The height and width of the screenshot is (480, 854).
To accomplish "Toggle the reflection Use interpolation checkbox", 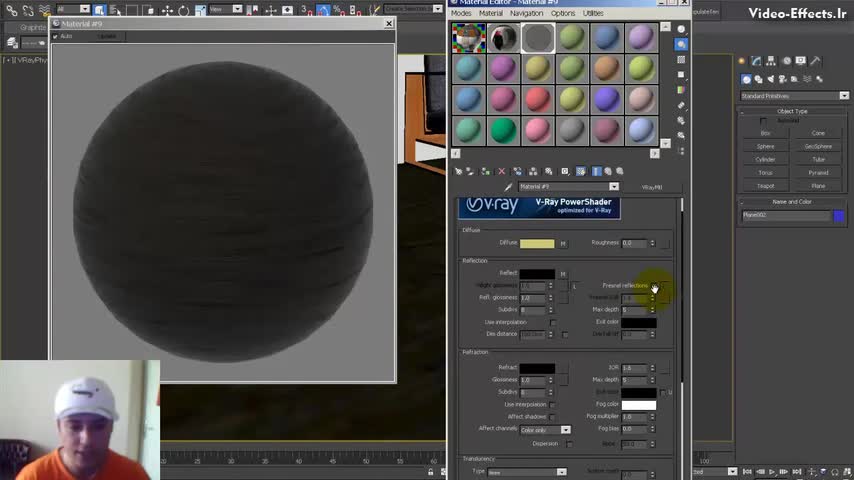I will coord(553,323).
